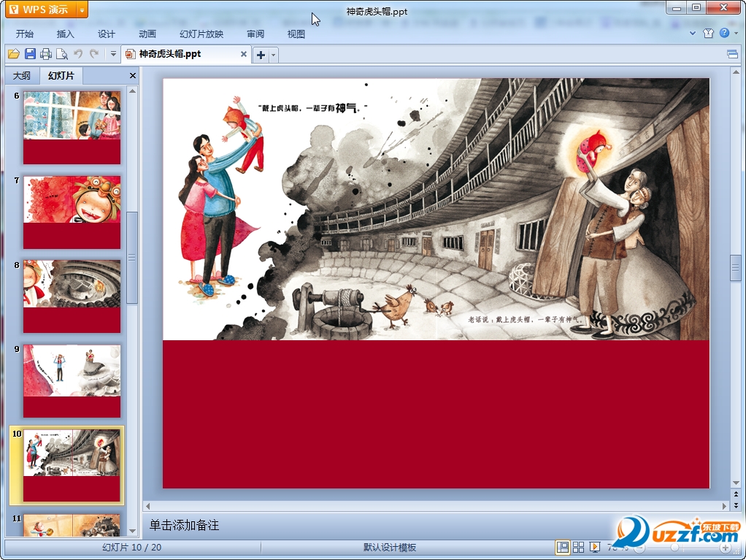Save the presentation with the floppy icon
This screenshot has height=560, width=746.
30,54
